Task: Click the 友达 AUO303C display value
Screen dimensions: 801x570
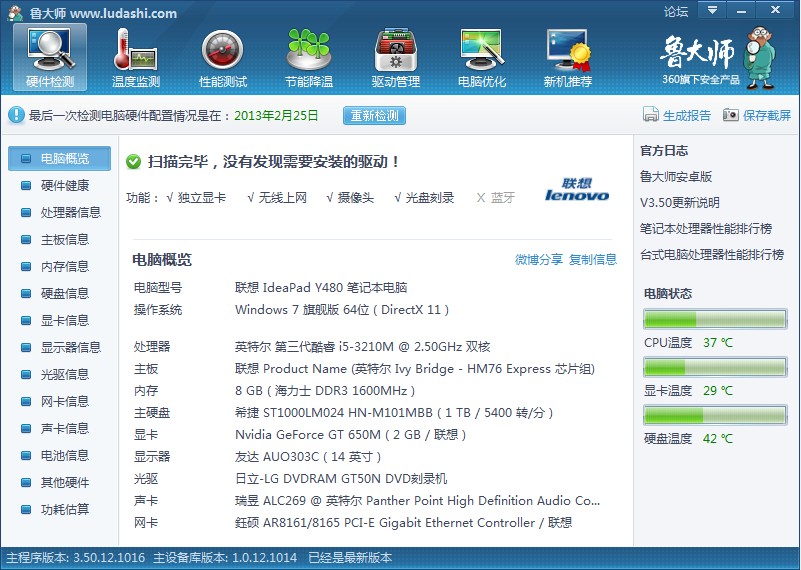Action: click(x=308, y=457)
